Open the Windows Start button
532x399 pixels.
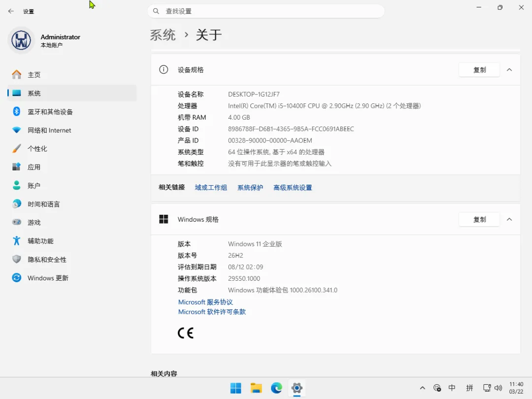pyautogui.click(x=235, y=388)
